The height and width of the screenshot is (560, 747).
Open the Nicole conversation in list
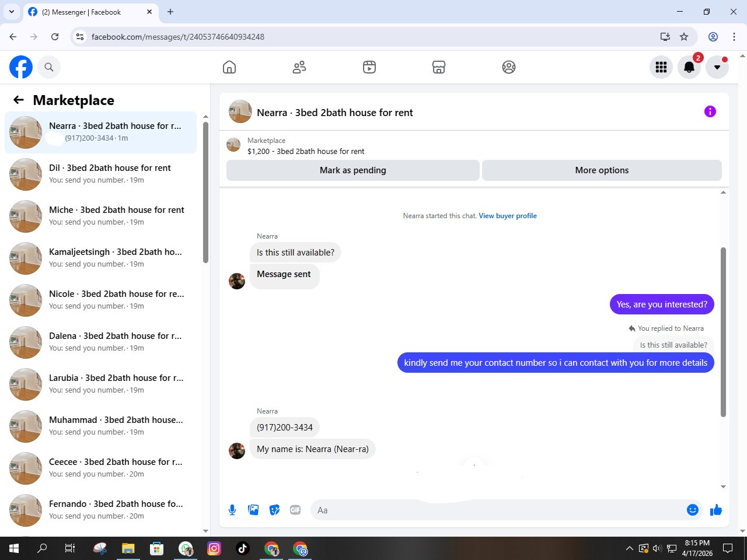click(100, 300)
